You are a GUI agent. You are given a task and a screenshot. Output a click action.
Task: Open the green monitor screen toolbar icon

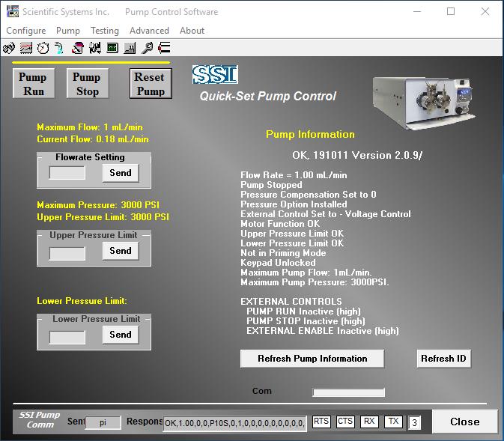coord(112,48)
